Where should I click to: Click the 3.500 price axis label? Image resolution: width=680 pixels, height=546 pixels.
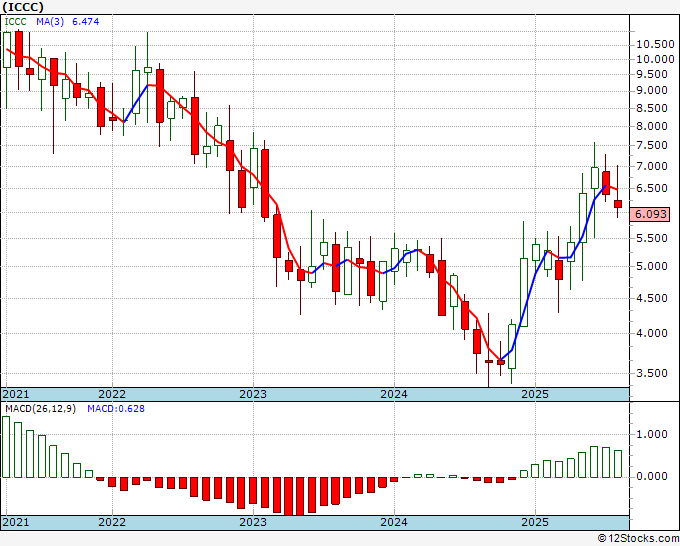point(651,373)
